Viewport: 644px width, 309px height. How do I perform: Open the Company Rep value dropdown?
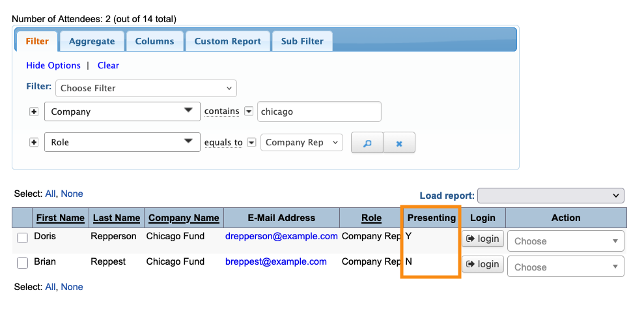pos(302,142)
